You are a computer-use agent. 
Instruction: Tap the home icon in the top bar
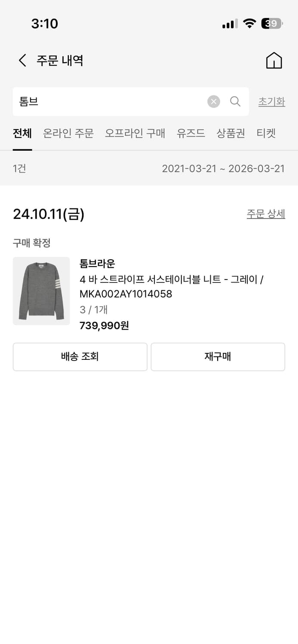coord(273,61)
